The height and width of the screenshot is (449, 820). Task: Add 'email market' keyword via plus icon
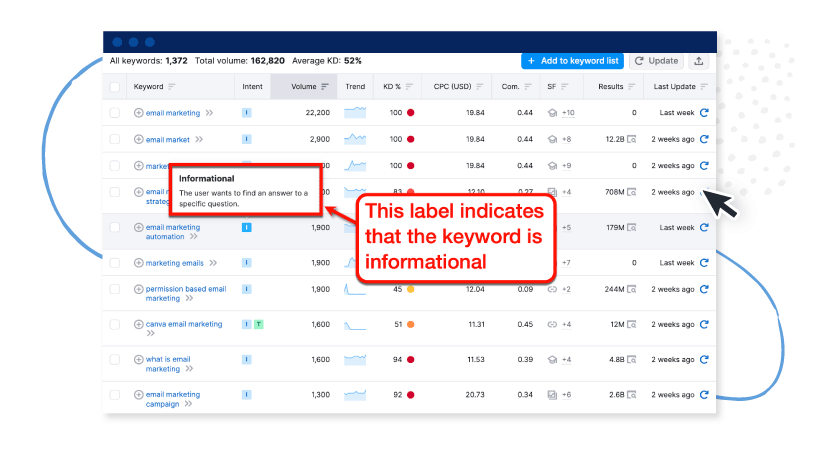139,140
